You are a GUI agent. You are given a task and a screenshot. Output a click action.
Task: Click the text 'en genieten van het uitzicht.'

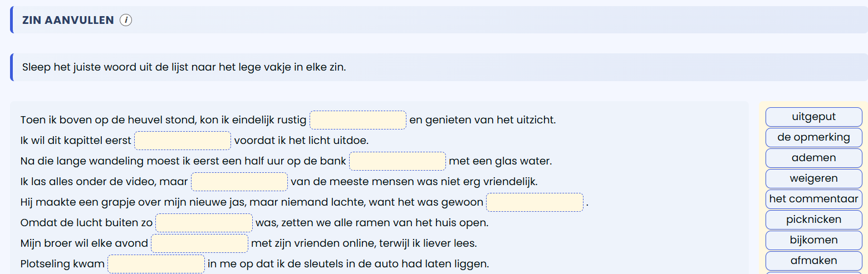(483, 120)
